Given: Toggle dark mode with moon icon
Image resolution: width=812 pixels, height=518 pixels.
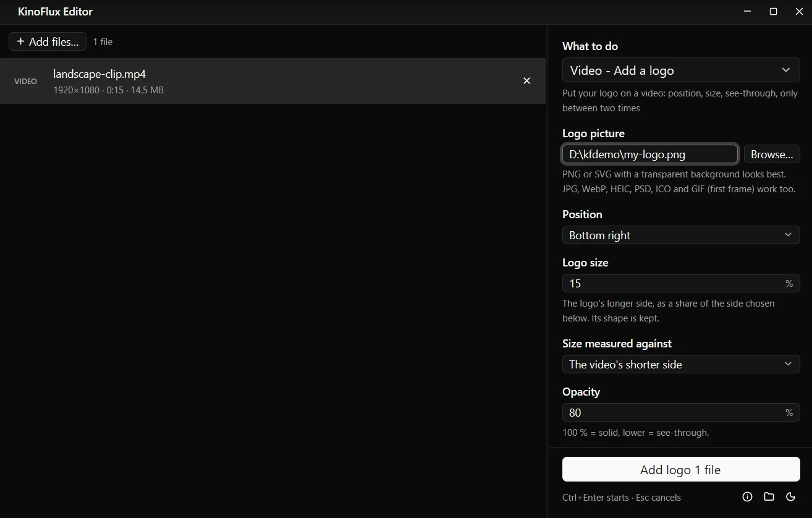Looking at the screenshot, I should (x=790, y=497).
